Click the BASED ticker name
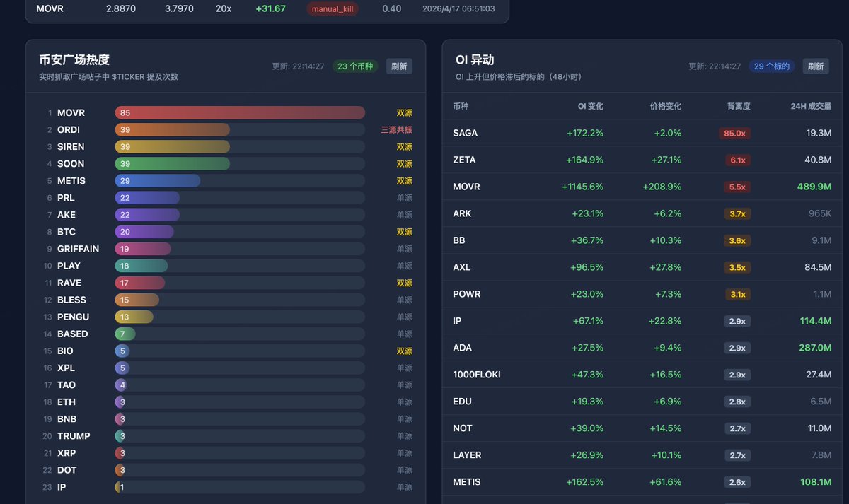The width and height of the screenshot is (849, 504). coord(73,334)
